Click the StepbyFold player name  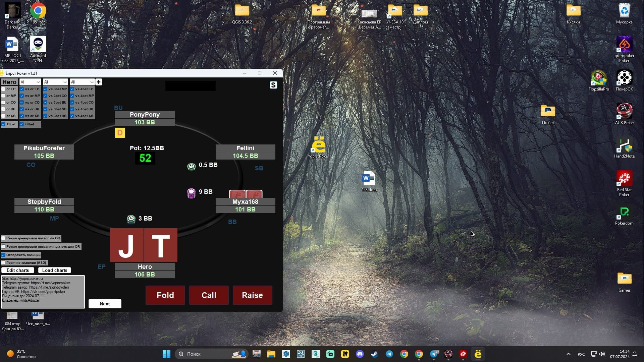coord(44,202)
